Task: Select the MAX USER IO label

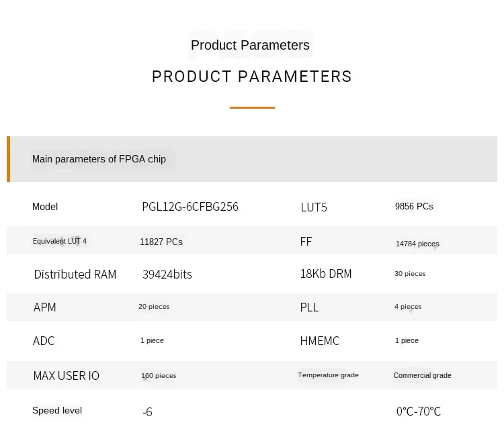Action: (66, 376)
